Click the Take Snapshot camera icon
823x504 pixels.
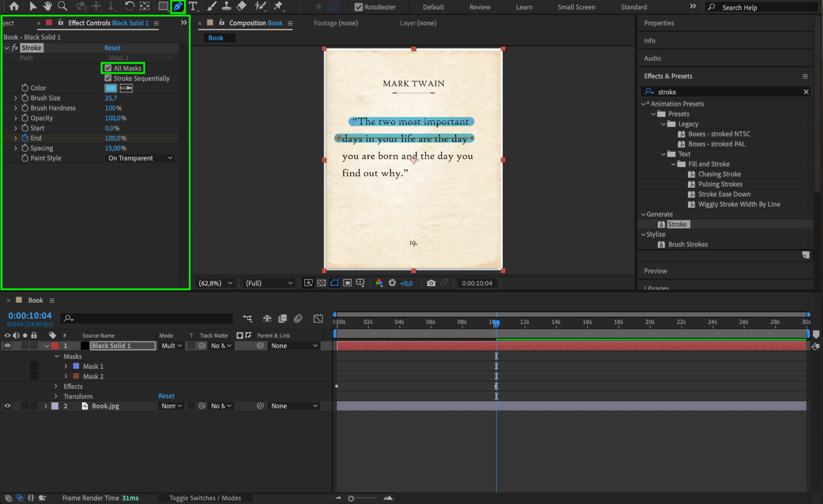pos(431,283)
